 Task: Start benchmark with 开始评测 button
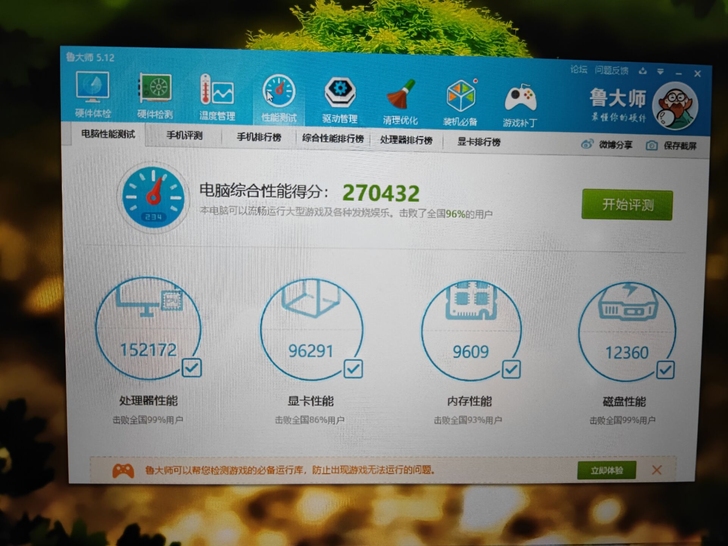click(x=627, y=205)
